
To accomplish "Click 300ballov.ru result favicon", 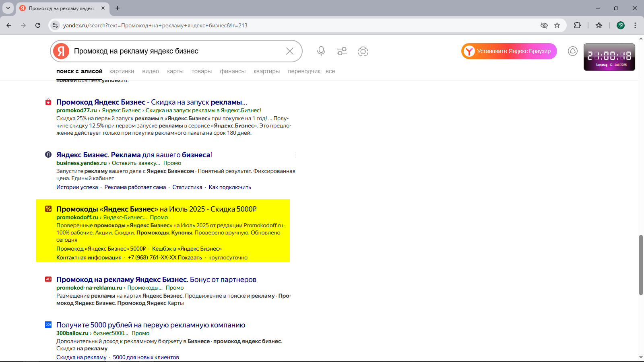I will (x=48, y=325).
